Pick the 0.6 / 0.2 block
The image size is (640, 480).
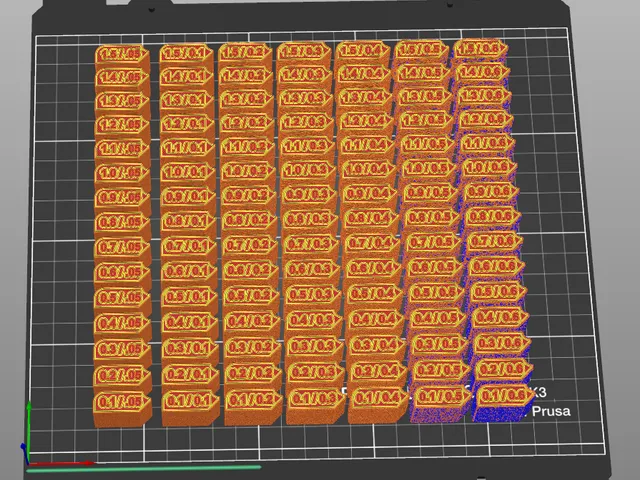tap(250, 271)
